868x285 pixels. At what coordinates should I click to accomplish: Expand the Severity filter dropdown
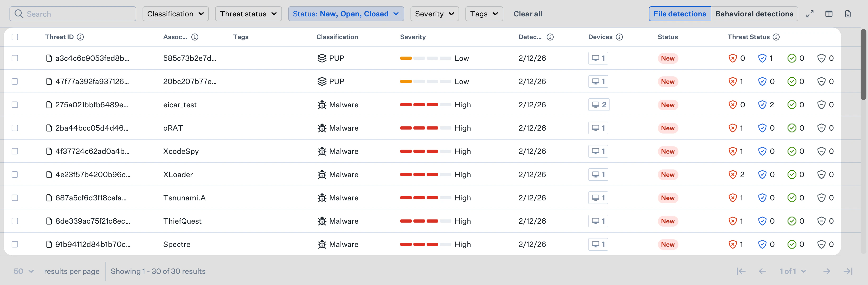(x=434, y=13)
